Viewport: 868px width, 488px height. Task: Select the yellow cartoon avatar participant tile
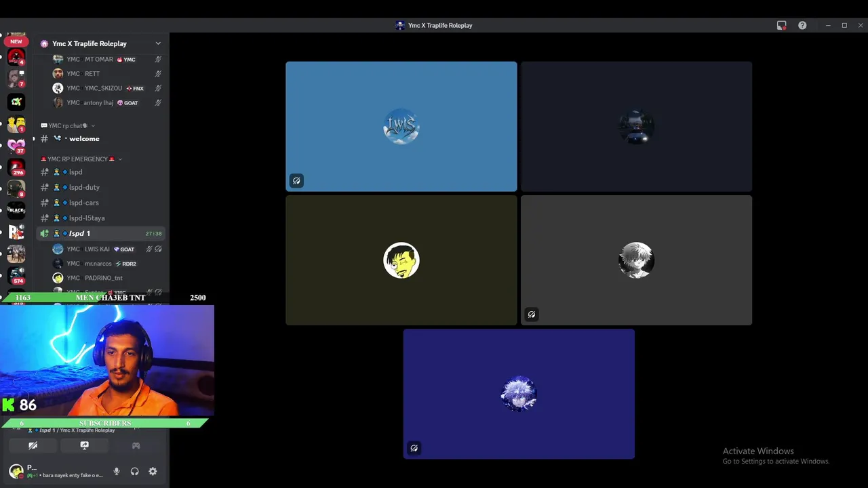(x=401, y=260)
